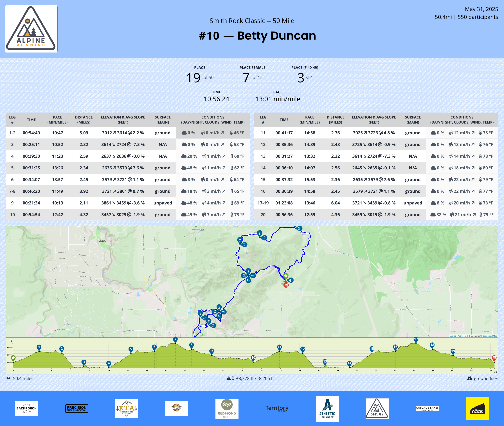Open the Leaflet attribution link on map

tap(453, 336)
